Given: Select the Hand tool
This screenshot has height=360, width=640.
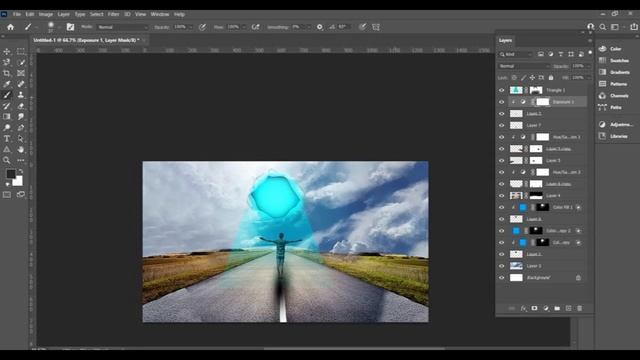Looking at the screenshot, I should tap(20, 149).
